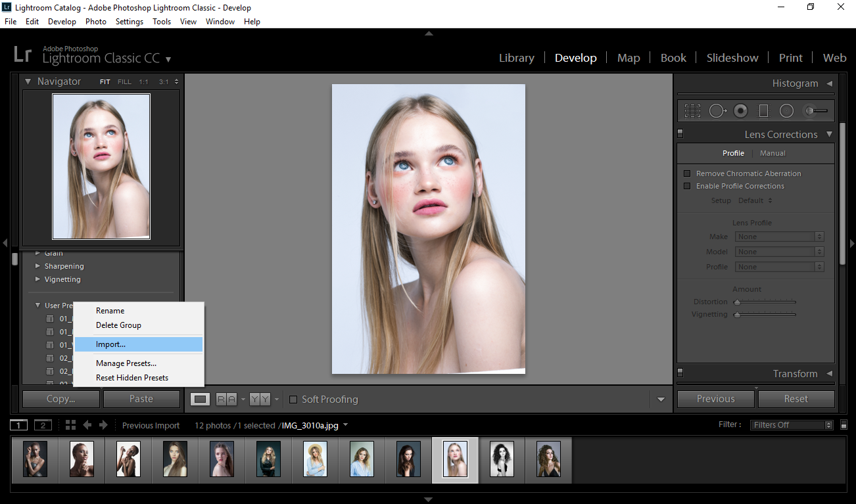
Task: Expand the Sharpening preset group
Action: (x=38, y=266)
